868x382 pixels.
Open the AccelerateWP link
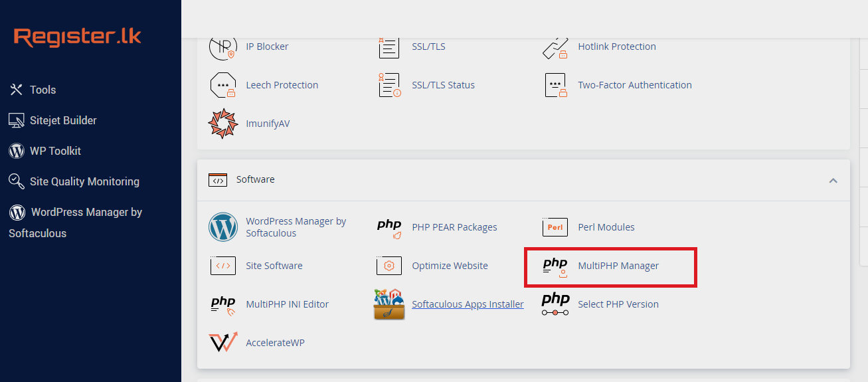pos(275,343)
